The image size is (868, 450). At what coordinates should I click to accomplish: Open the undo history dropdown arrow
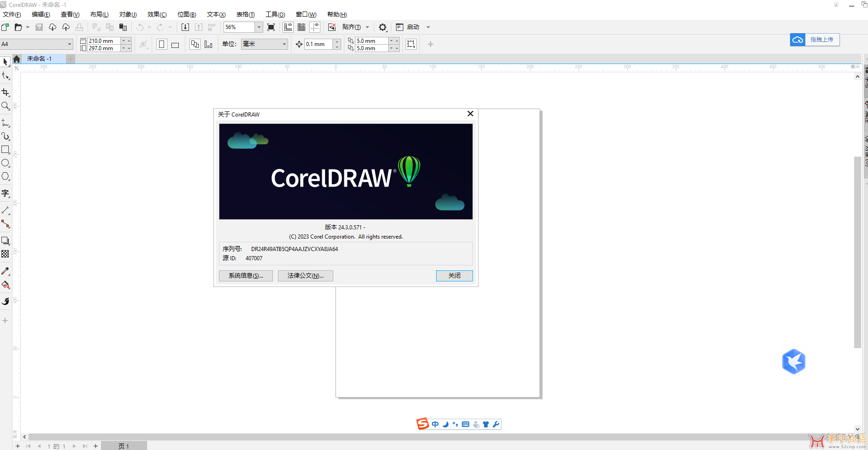149,27
